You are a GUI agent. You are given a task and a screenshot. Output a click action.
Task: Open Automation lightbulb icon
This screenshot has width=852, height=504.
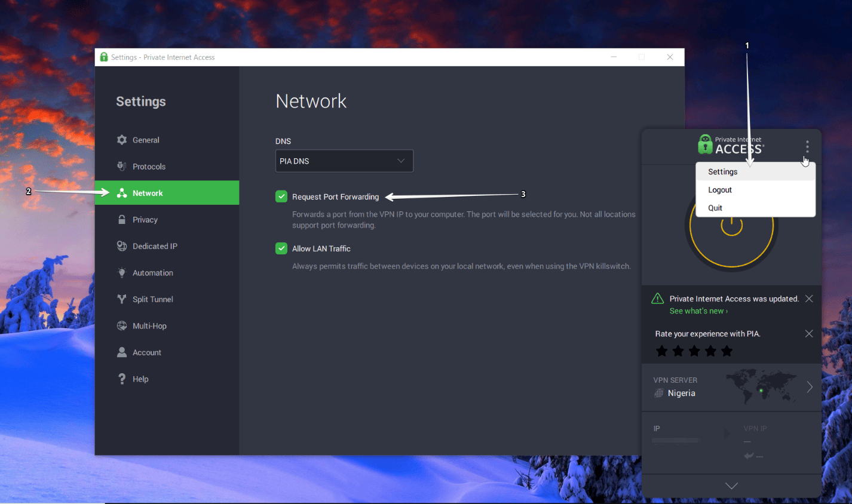(122, 272)
